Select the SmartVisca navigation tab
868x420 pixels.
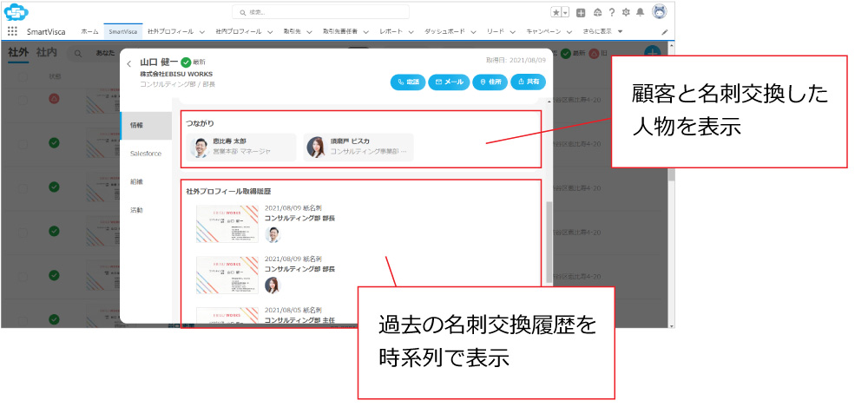[x=123, y=31]
